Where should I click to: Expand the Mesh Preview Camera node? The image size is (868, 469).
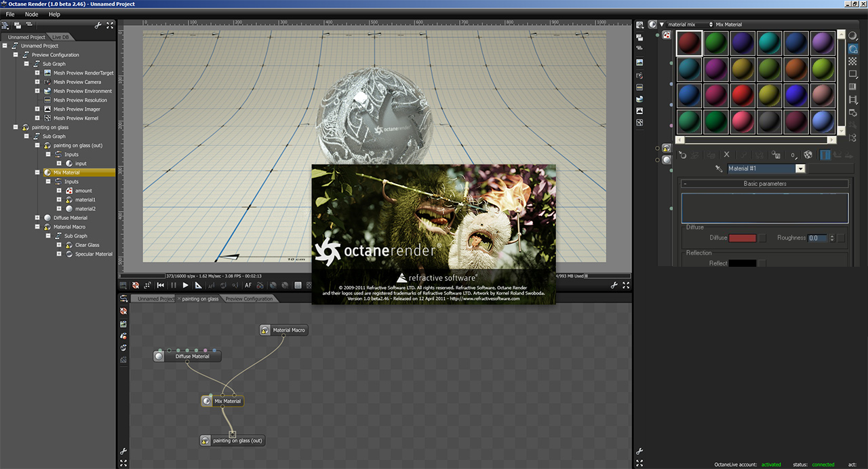[37, 82]
